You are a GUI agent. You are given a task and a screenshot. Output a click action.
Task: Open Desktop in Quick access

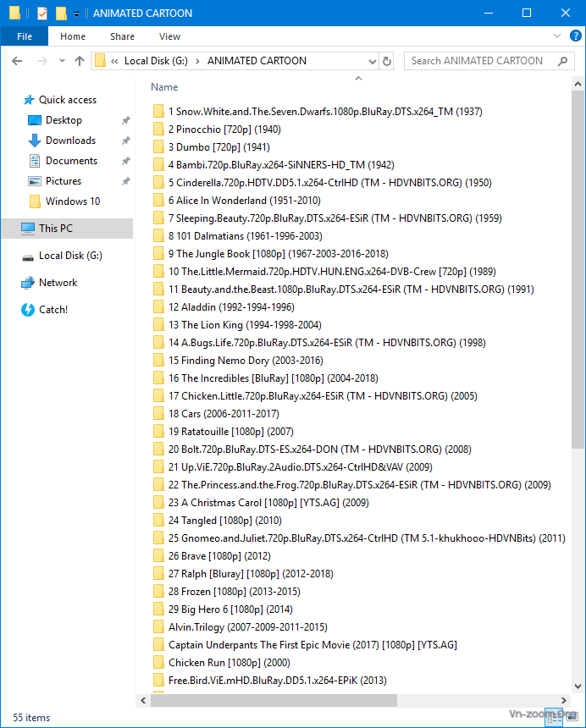point(64,120)
